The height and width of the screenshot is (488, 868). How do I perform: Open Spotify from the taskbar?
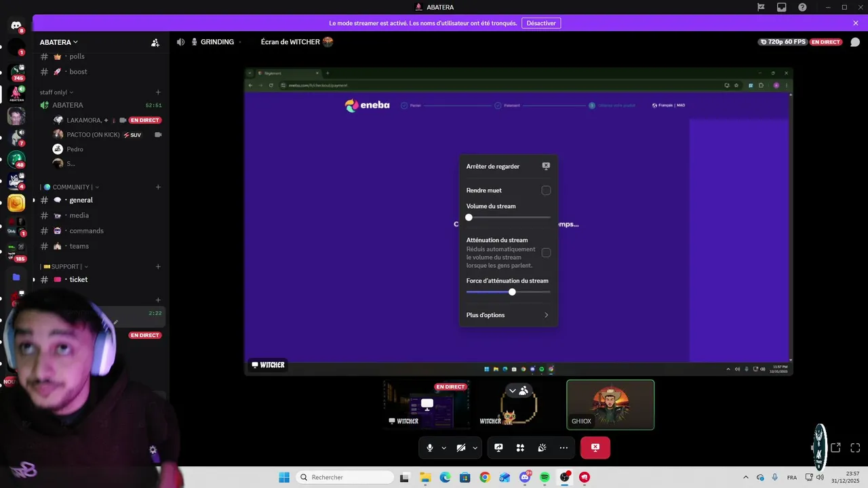pyautogui.click(x=545, y=477)
